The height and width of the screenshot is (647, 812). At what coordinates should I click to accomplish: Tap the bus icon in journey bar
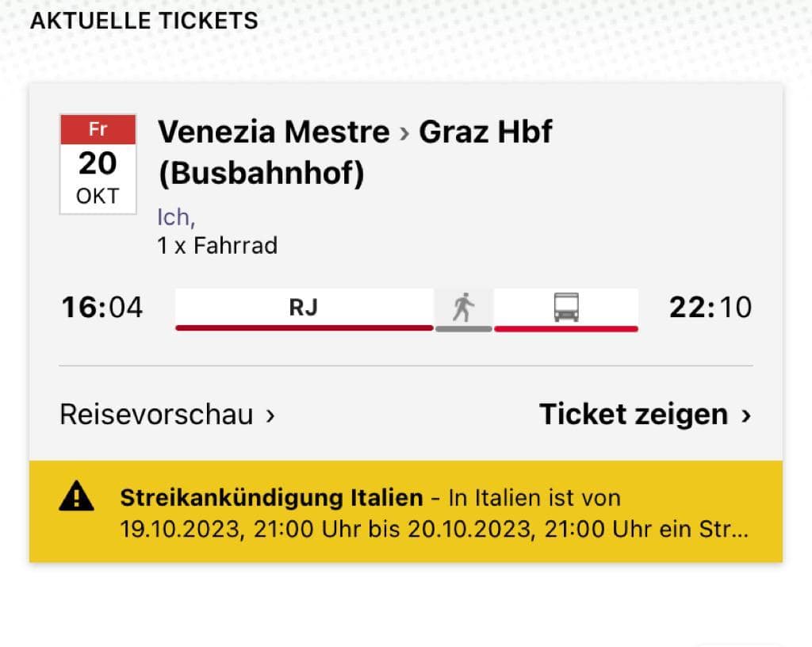[566, 307]
